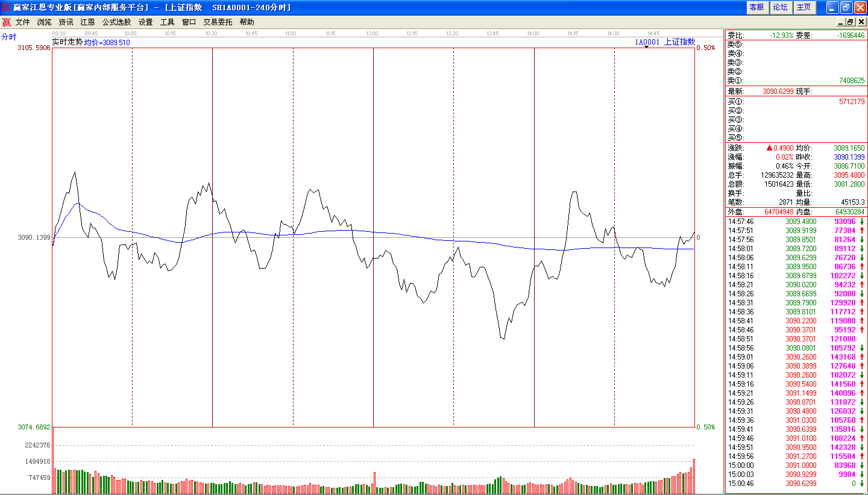This screenshot has width=868, height=495.
Task: Click the tall opening volume bar
Action: tap(53, 460)
